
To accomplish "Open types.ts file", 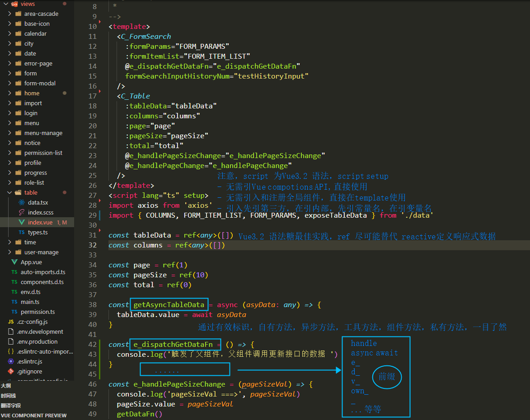I will pyautogui.click(x=38, y=232).
